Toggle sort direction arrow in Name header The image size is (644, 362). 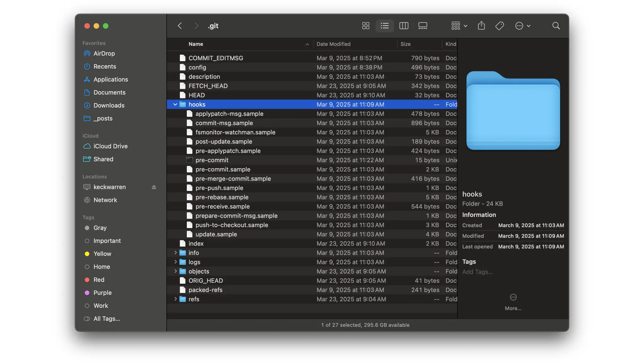click(307, 44)
